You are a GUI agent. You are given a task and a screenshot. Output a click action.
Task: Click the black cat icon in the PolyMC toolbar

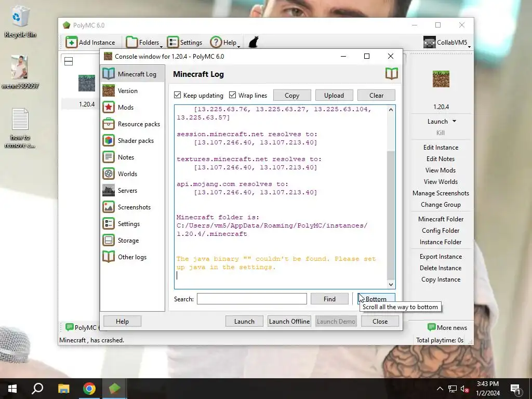click(254, 43)
